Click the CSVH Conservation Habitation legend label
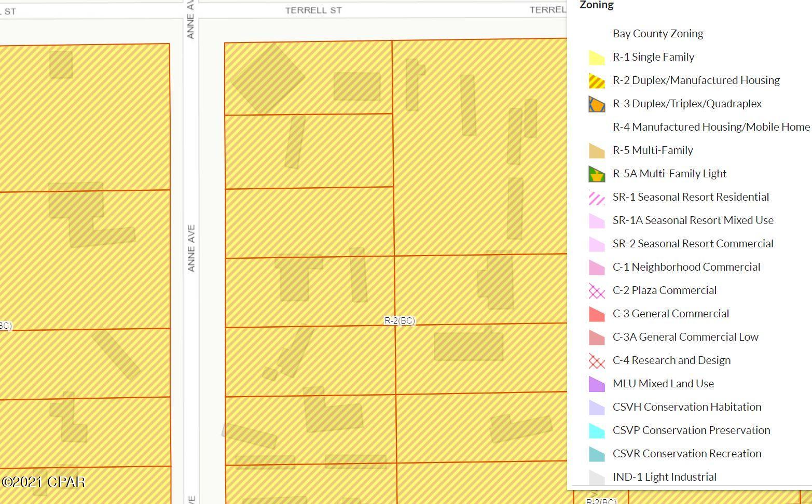812x504 pixels. click(686, 407)
